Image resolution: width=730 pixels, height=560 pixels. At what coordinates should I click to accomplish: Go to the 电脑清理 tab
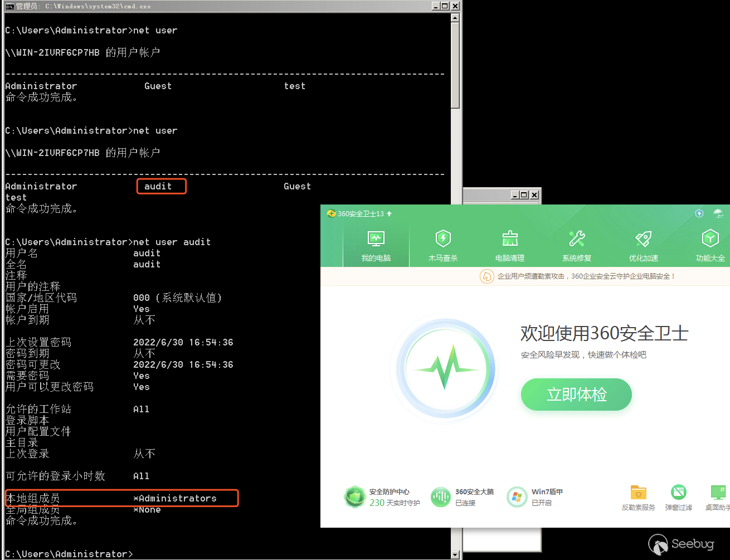tap(510, 246)
